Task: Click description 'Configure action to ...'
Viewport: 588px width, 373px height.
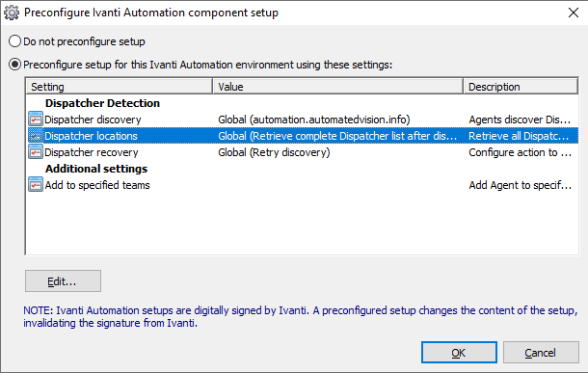Action: point(521,152)
